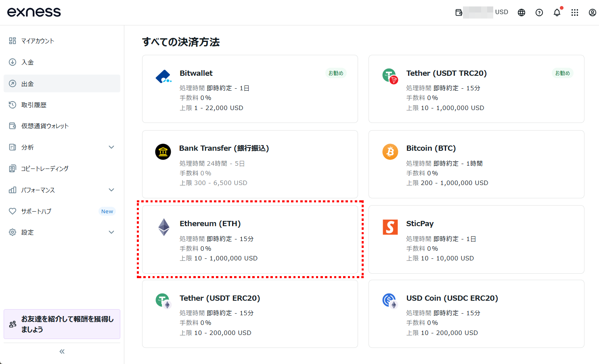Select 出金 in the sidebar
The height and width of the screenshot is (364, 599).
point(62,83)
